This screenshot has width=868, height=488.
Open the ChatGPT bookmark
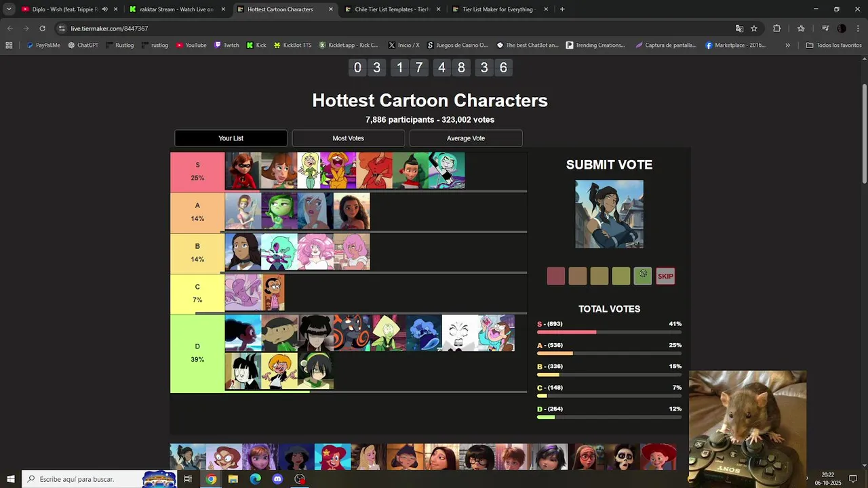[x=83, y=45]
